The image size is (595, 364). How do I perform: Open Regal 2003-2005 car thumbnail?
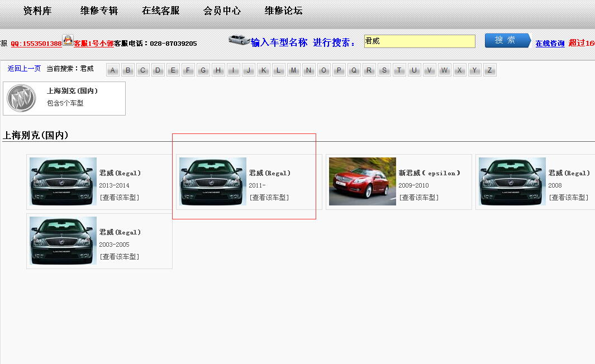63,241
